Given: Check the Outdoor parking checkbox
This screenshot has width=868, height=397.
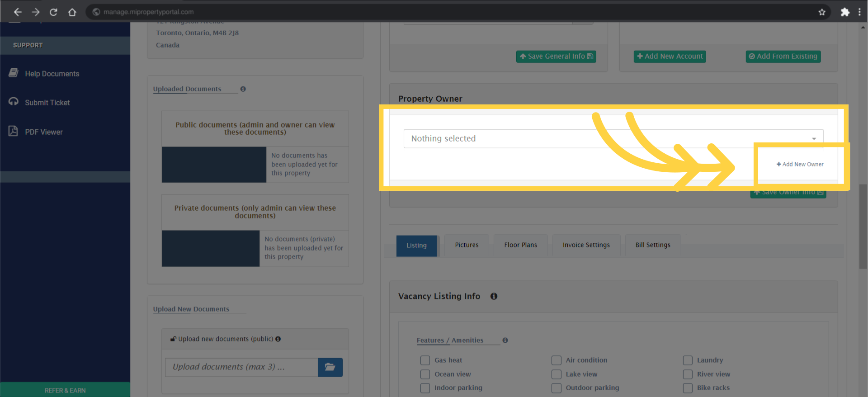Looking at the screenshot, I should (x=556, y=388).
